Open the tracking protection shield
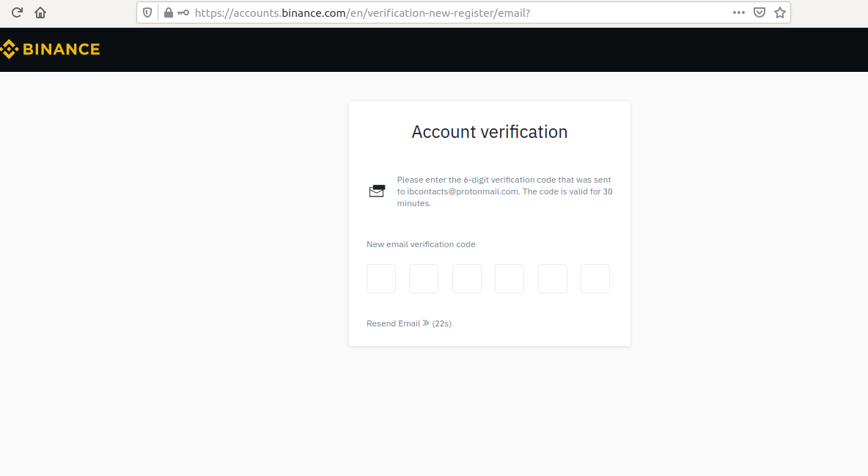Screen dimensions: 868x476 click(x=147, y=12)
